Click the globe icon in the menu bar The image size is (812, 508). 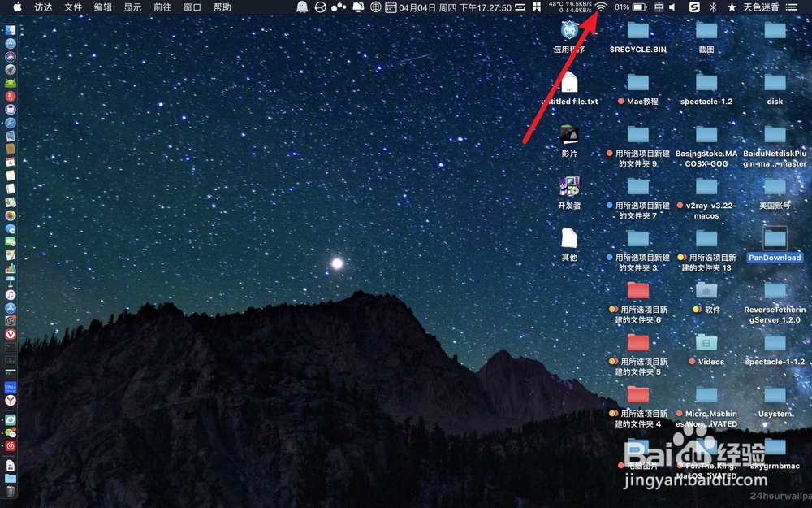point(375,7)
